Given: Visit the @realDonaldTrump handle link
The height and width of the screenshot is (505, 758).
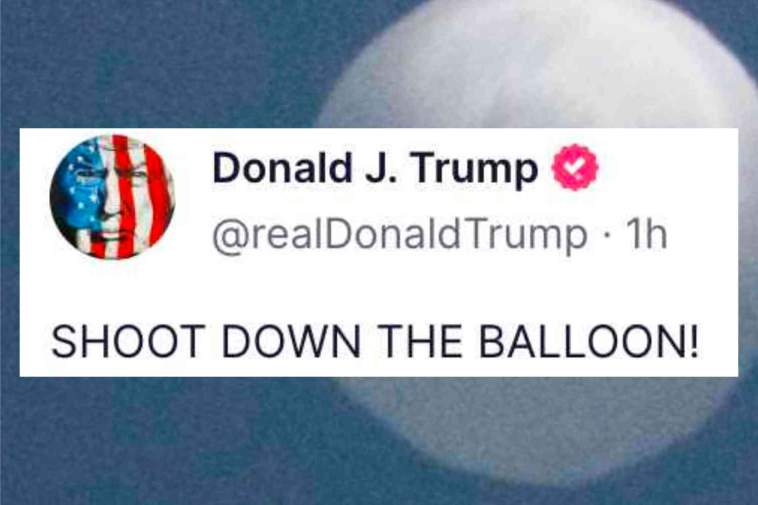Looking at the screenshot, I should (x=400, y=235).
